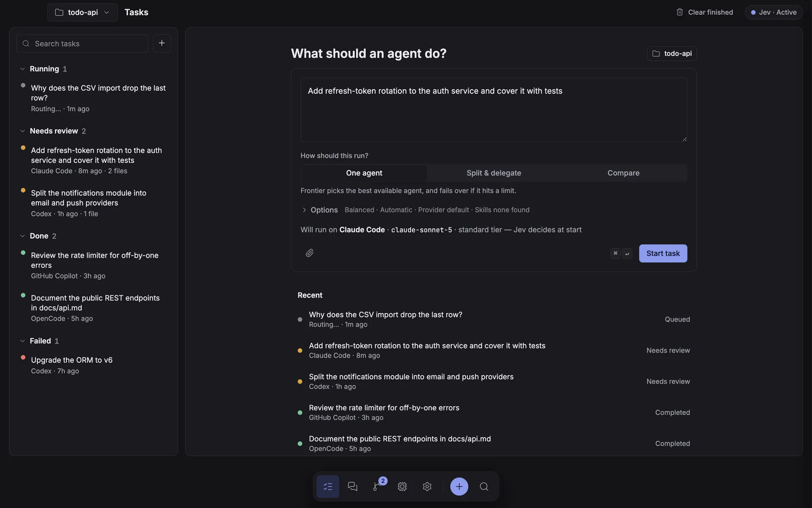The height and width of the screenshot is (508, 812).
Task: Open sidebar task Add refresh-token rotation
Action: coord(93,160)
